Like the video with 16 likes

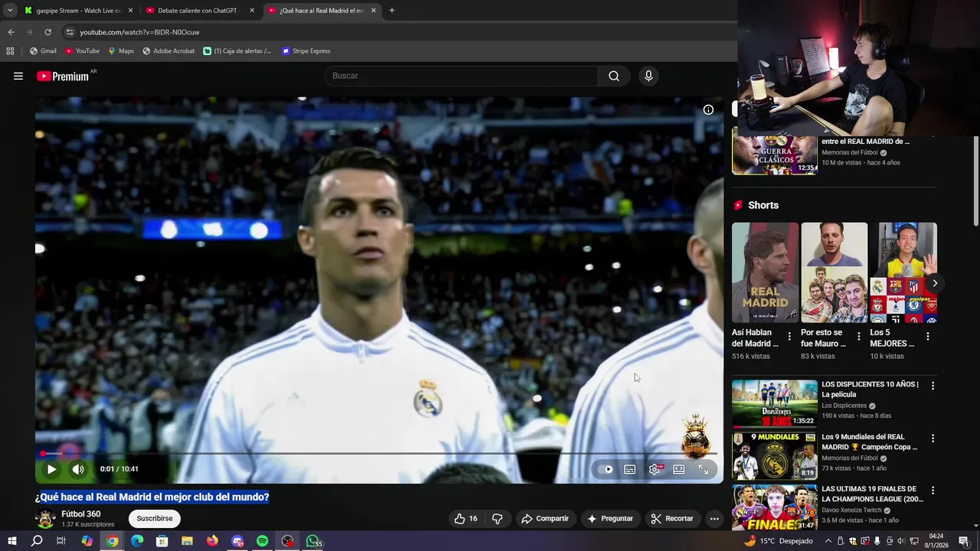465,518
